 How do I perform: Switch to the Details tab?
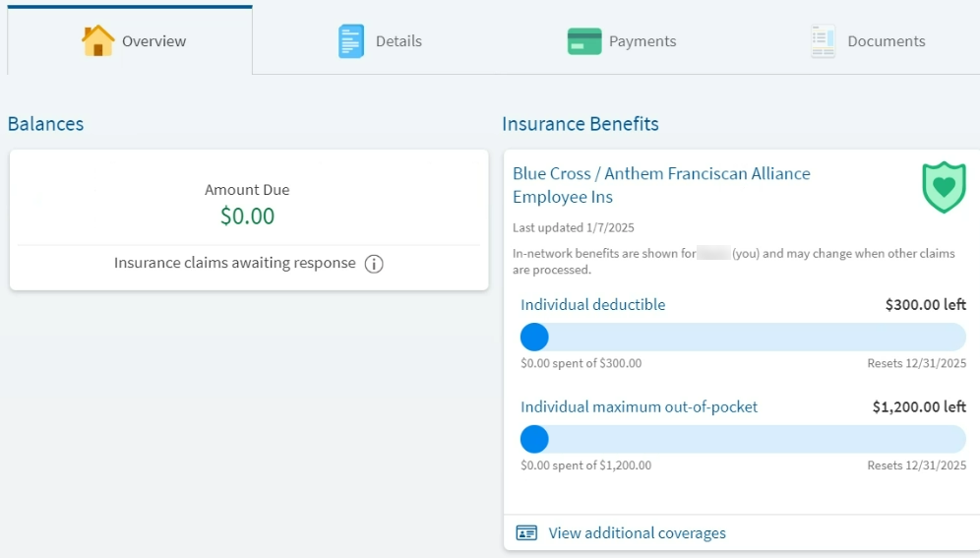click(x=380, y=41)
